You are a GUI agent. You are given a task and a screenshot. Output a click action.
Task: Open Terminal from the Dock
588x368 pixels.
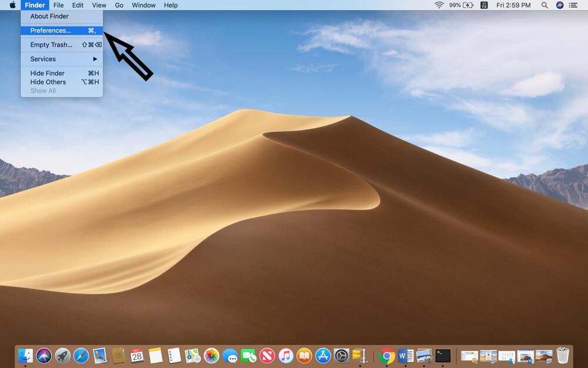(x=443, y=356)
